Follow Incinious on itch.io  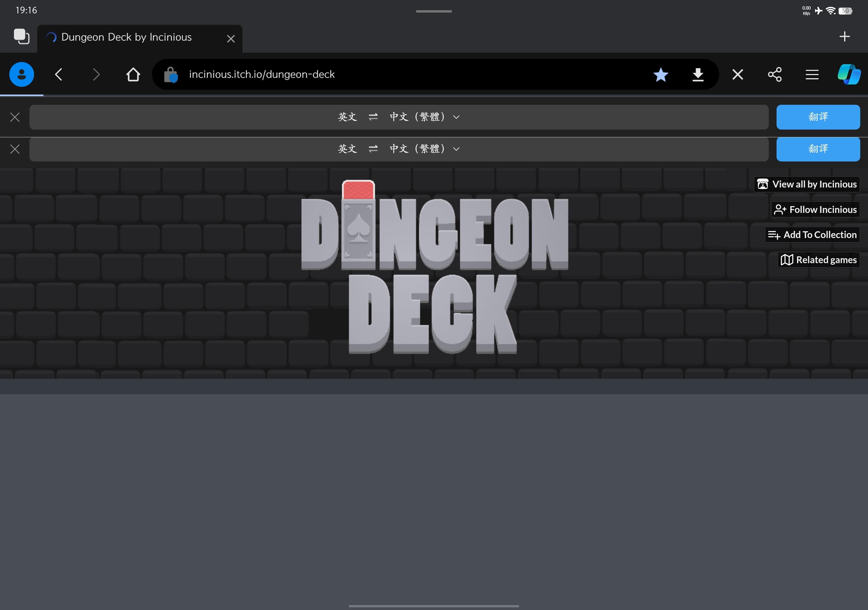pos(815,210)
